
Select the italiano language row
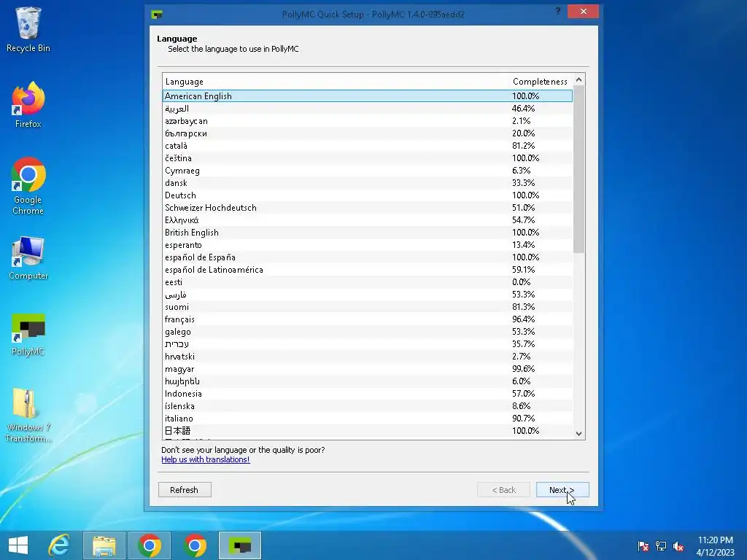368,418
